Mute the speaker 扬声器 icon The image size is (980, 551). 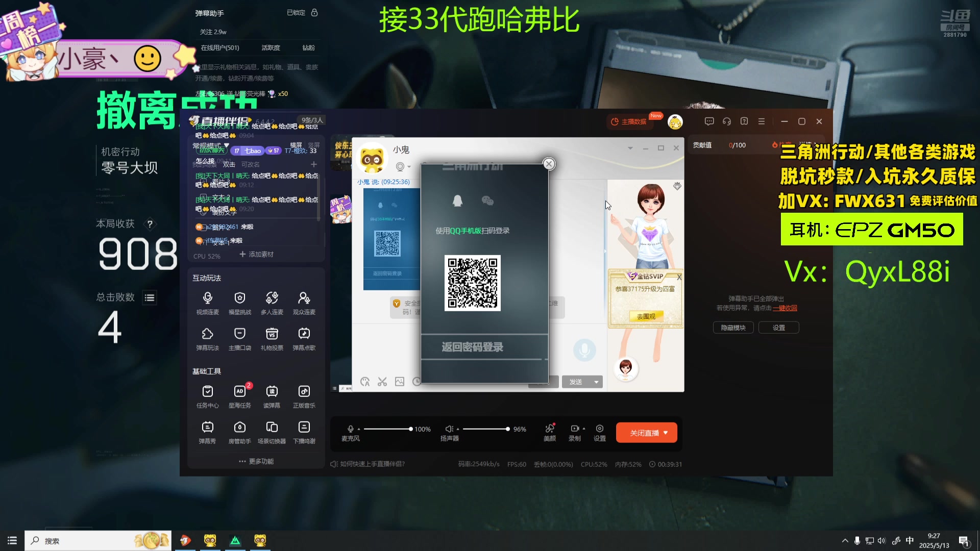coord(449,429)
